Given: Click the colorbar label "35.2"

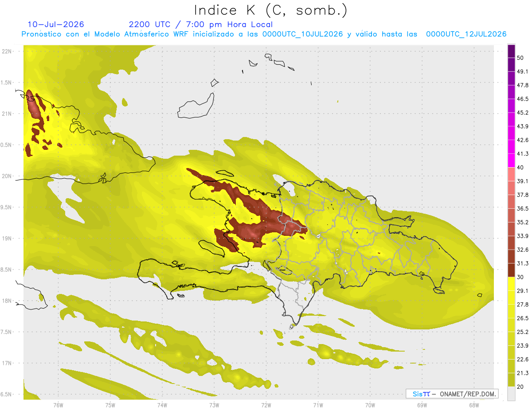Looking at the screenshot, I should coord(523,222).
